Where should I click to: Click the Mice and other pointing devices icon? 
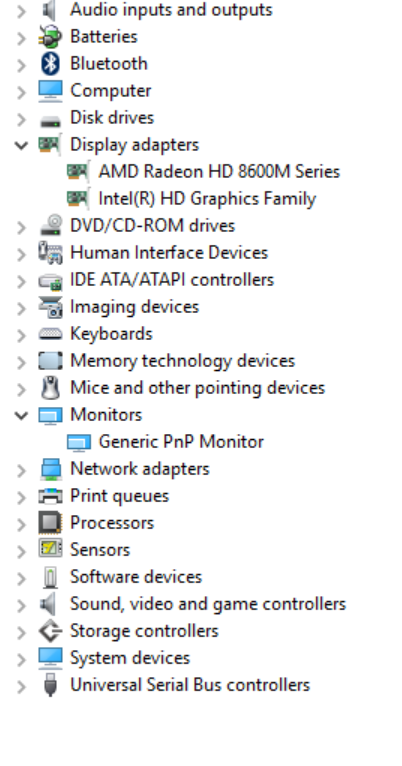click(x=50, y=388)
